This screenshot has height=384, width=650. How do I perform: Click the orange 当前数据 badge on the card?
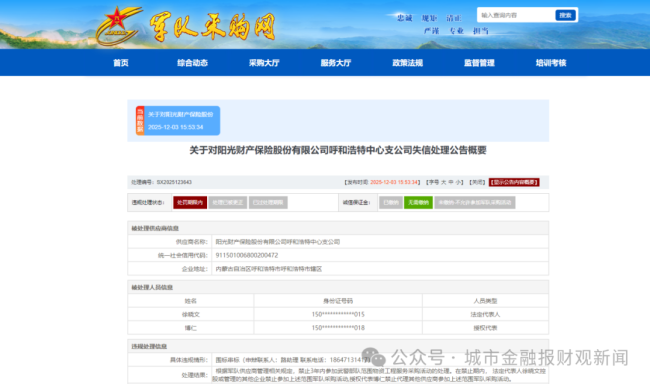[140, 121]
